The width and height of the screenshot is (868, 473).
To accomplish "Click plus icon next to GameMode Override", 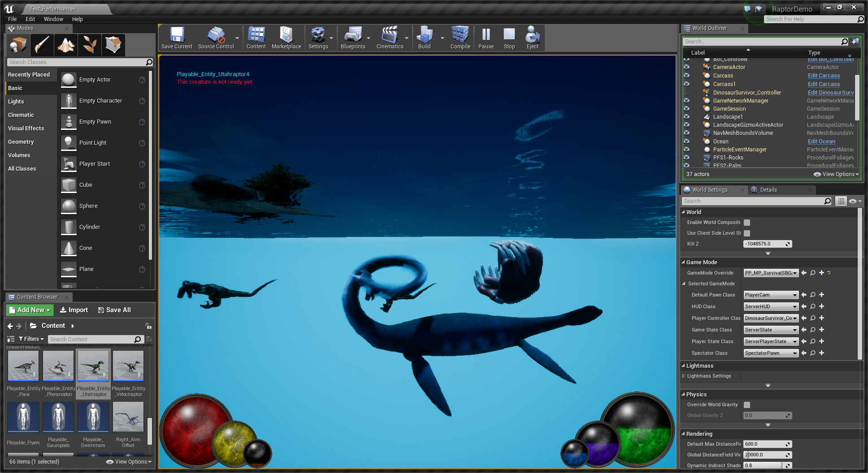I will click(x=821, y=272).
